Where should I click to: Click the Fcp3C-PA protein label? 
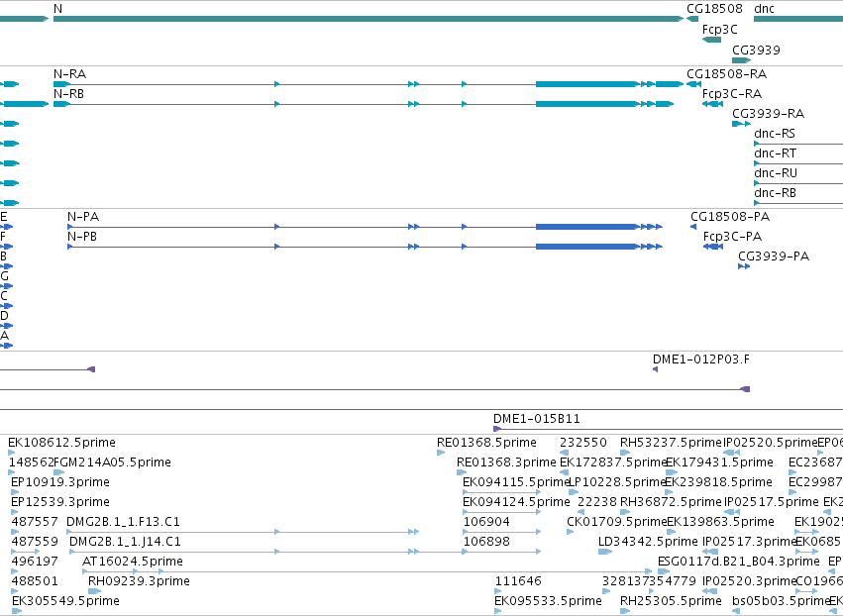click(732, 237)
